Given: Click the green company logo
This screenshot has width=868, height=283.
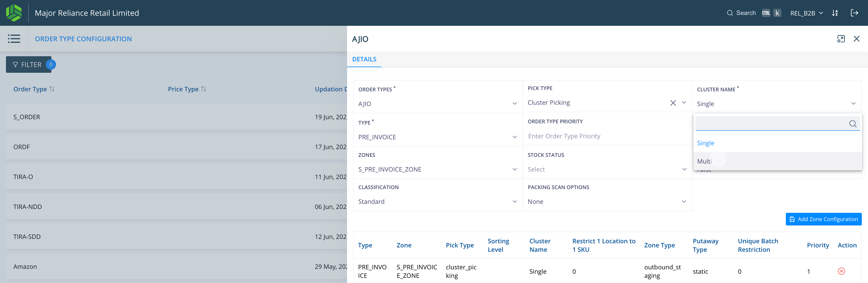Looking at the screenshot, I should (14, 13).
